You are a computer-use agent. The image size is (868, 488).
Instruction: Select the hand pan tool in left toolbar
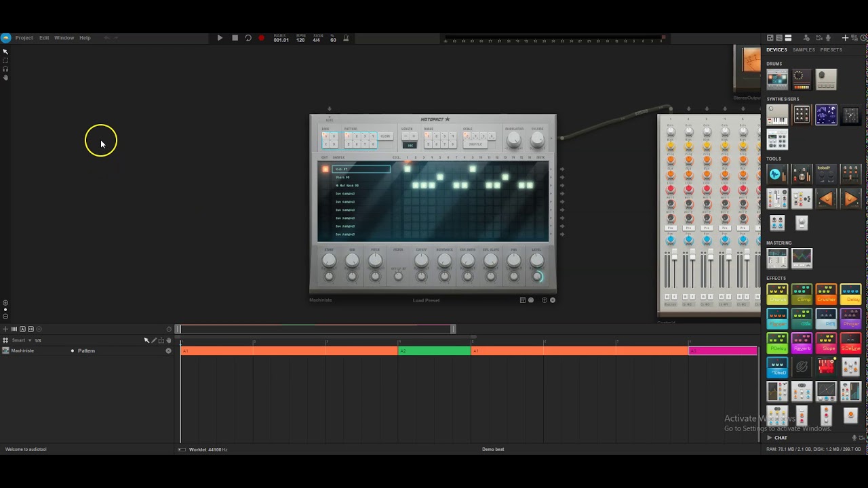[5, 78]
